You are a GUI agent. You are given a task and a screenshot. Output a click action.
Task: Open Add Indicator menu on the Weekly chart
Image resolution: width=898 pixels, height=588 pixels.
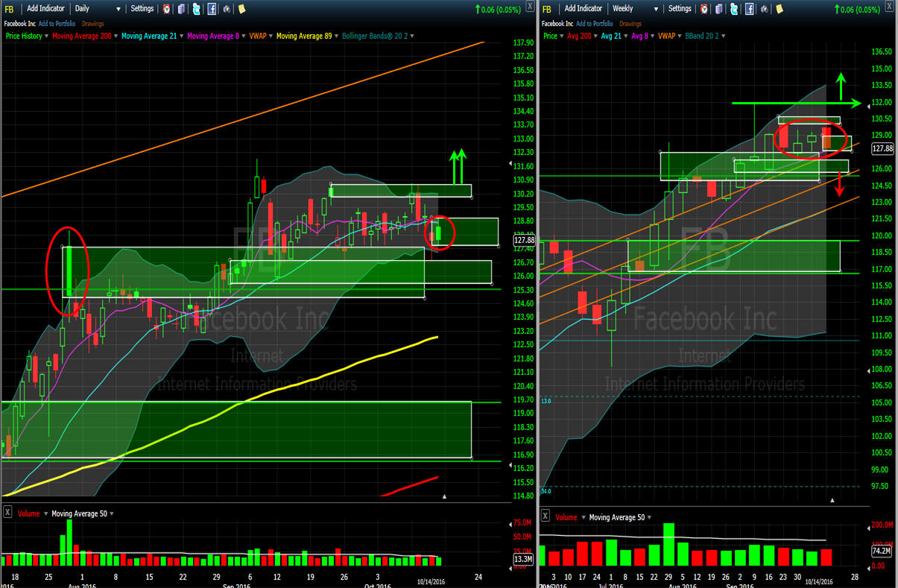tap(583, 9)
